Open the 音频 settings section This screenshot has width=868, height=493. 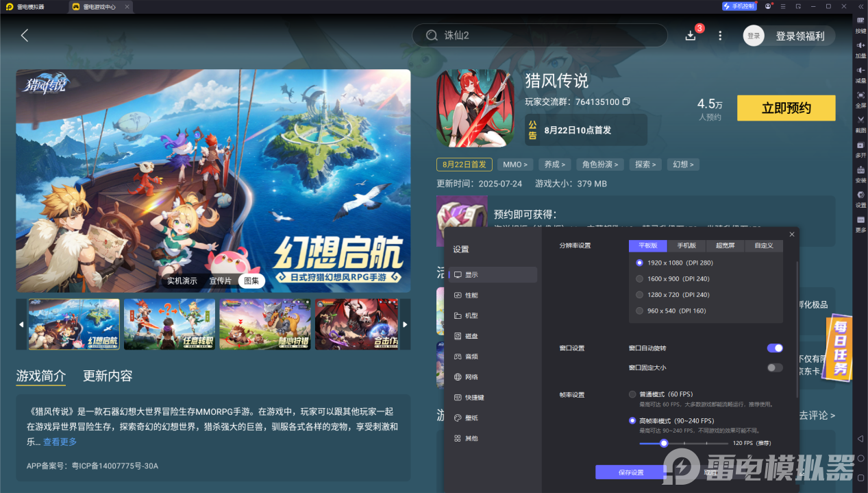493,357
